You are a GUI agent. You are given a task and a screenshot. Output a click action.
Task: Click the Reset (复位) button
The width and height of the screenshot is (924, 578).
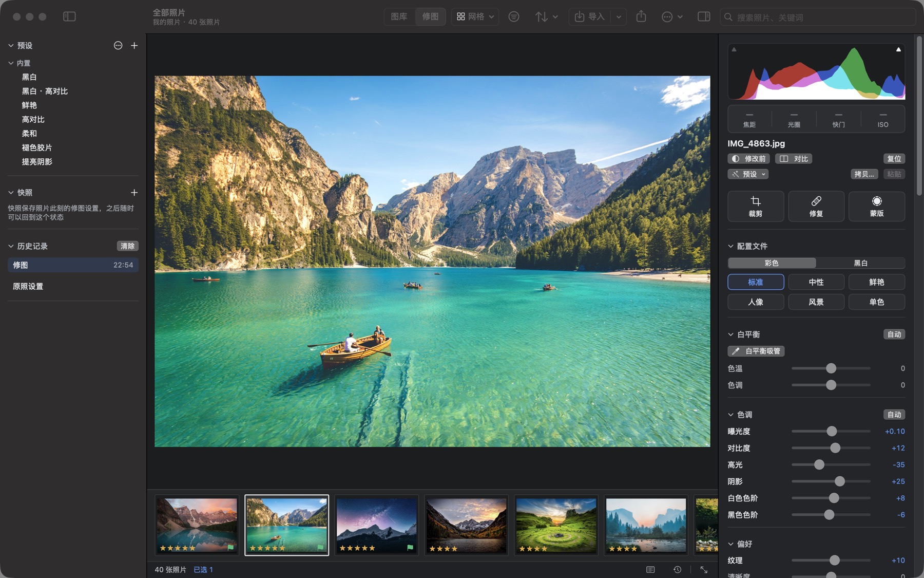click(894, 159)
